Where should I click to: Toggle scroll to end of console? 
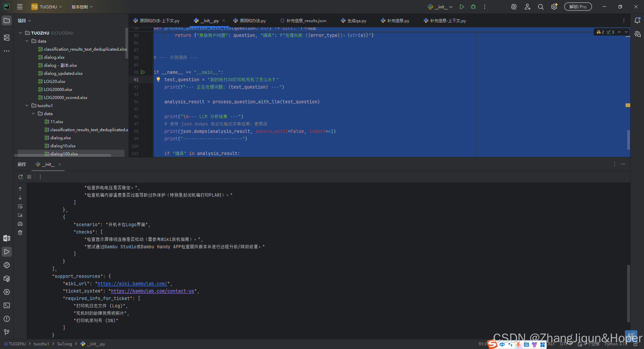[x=20, y=215]
